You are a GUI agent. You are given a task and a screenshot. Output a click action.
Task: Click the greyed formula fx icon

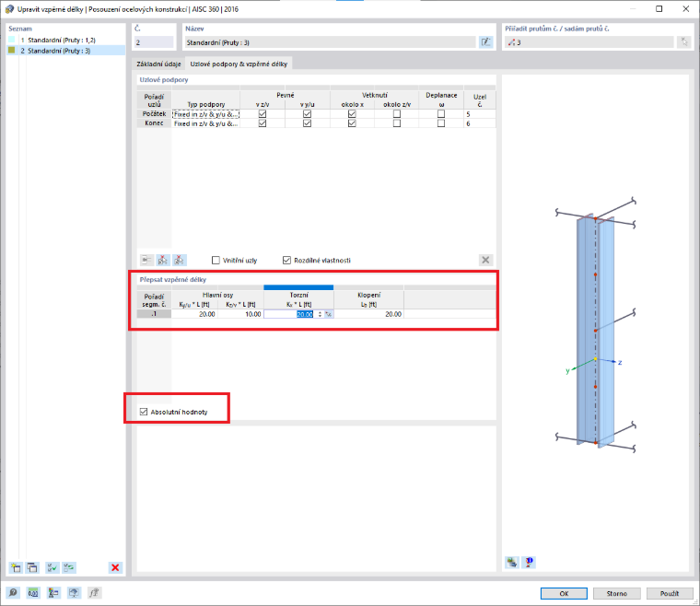(94, 592)
